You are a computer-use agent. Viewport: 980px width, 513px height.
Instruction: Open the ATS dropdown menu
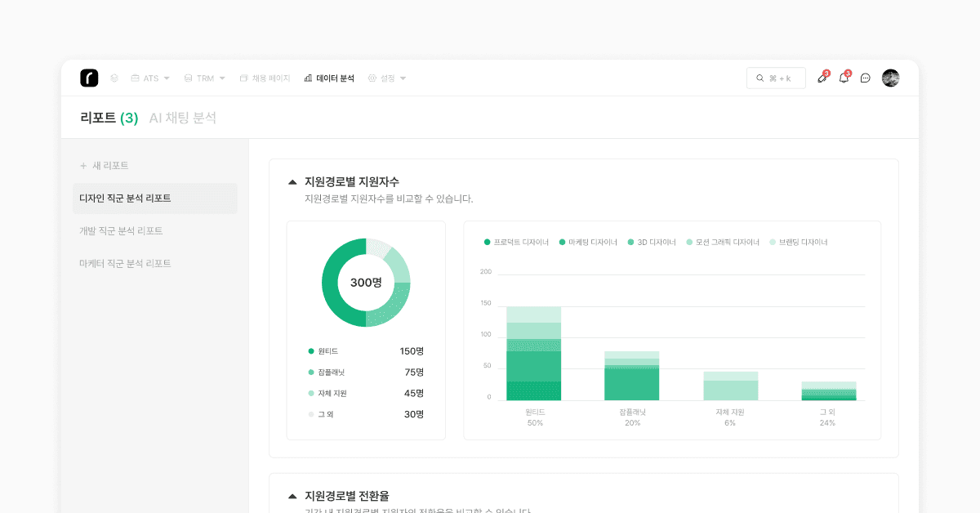tap(150, 78)
